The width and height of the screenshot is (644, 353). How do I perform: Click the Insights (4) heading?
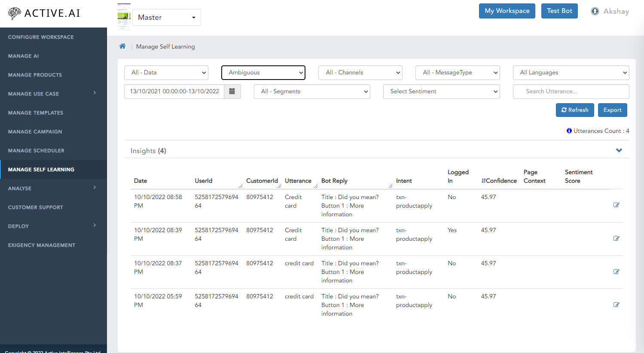(148, 150)
